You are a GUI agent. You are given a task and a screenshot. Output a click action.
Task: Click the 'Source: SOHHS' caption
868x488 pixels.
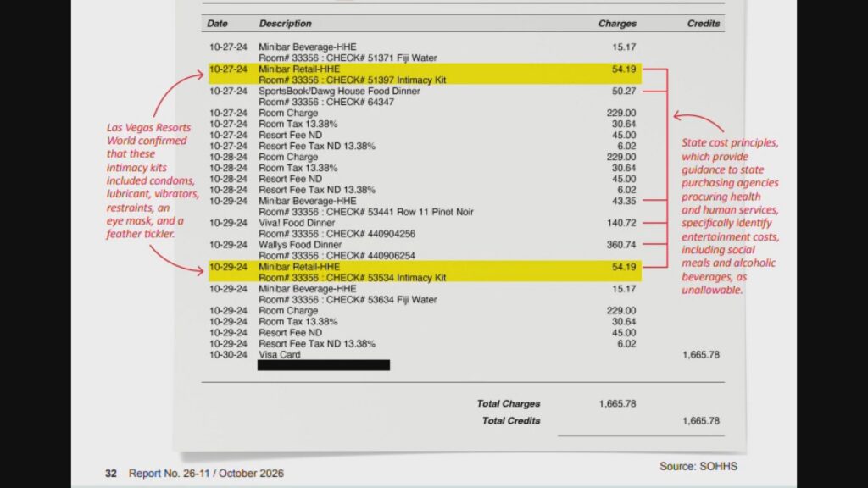click(x=698, y=467)
